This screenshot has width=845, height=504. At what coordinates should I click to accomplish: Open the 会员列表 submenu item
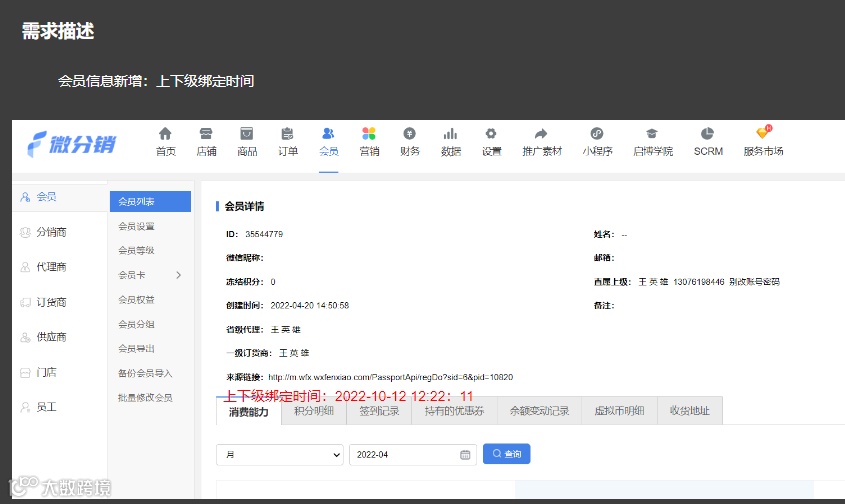click(x=150, y=202)
